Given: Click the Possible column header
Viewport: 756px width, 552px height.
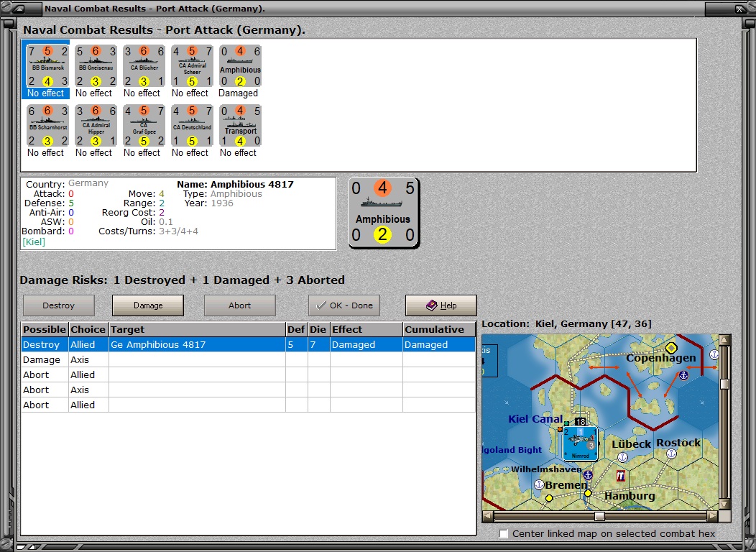Looking at the screenshot, I should (45, 329).
